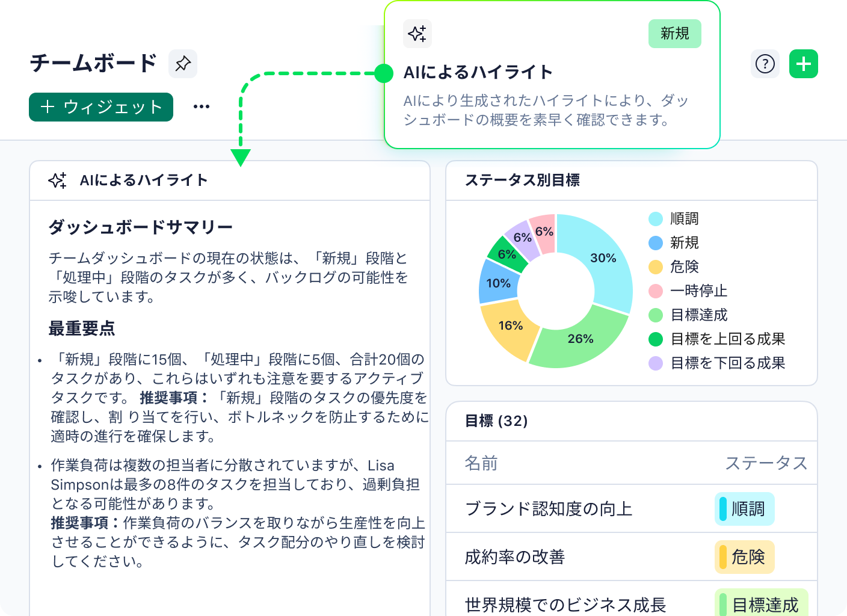This screenshot has width=847, height=616.
Task: Open more options via the ellipsis icon
Action: pos(202,106)
